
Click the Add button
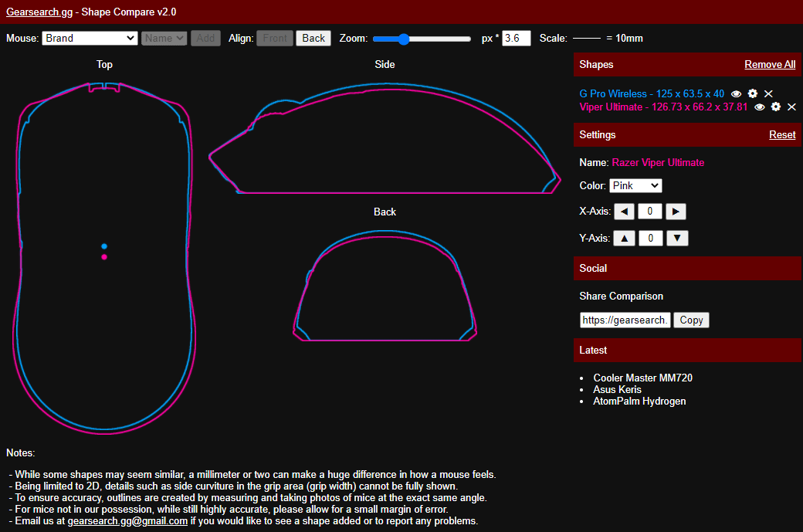point(205,39)
